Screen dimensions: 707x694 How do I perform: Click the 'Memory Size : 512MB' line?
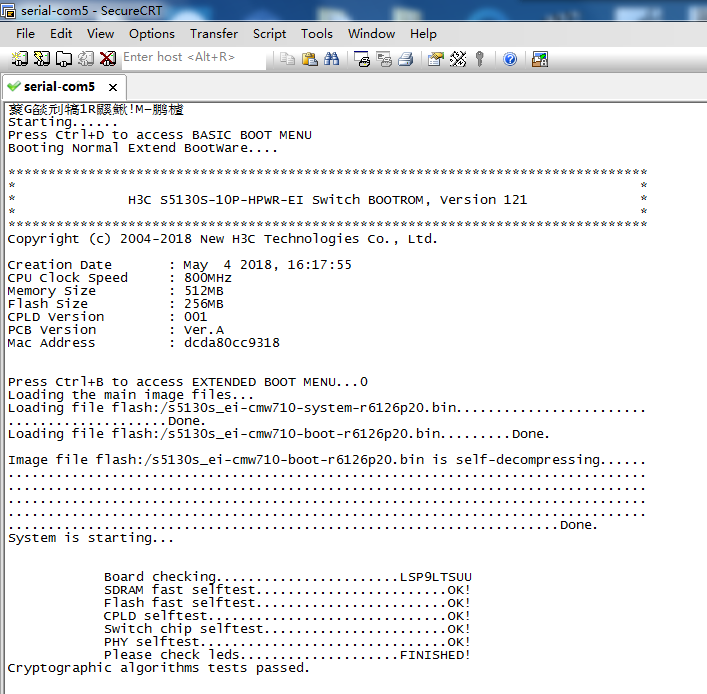tap(115, 291)
